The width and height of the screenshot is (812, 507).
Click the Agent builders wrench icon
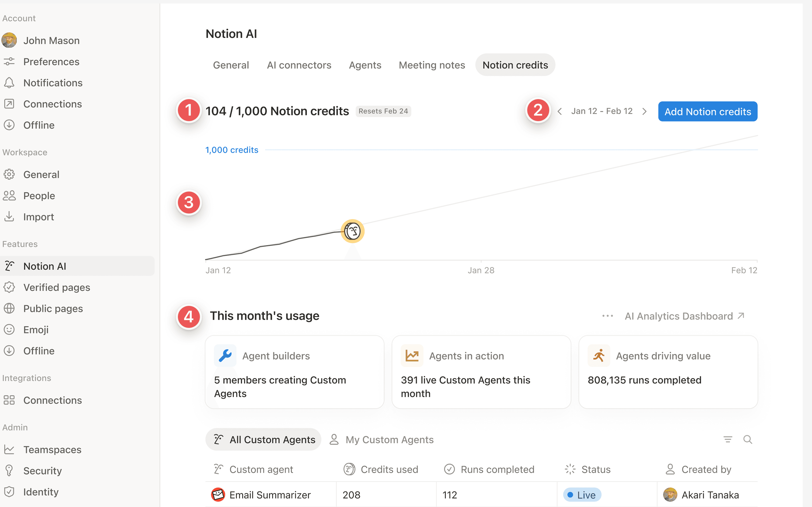click(225, 355)
